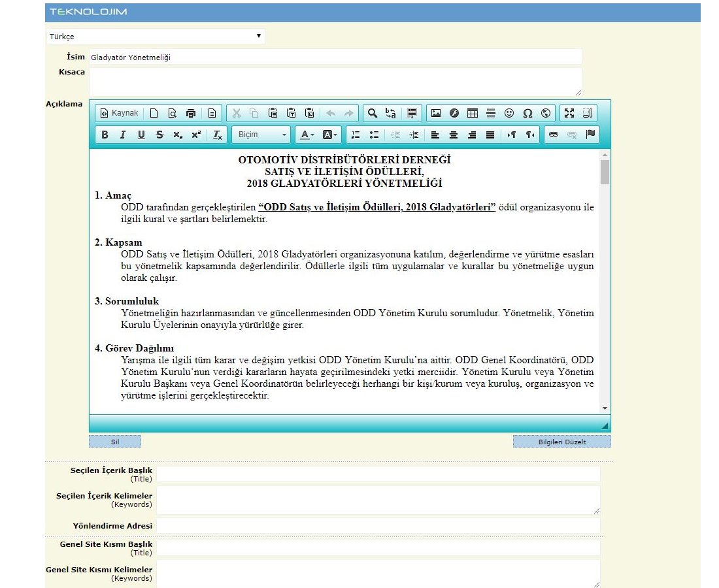The height and width of the screenshot is (588, 719).
Task: Toggle Subscript formatting
Action: coord(178,135)
